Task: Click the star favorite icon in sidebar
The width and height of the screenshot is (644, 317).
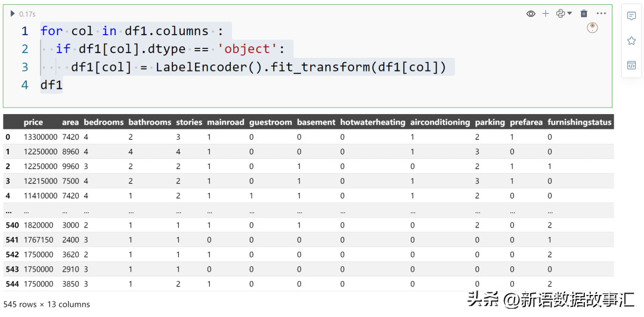Action: tap(631, 40)
